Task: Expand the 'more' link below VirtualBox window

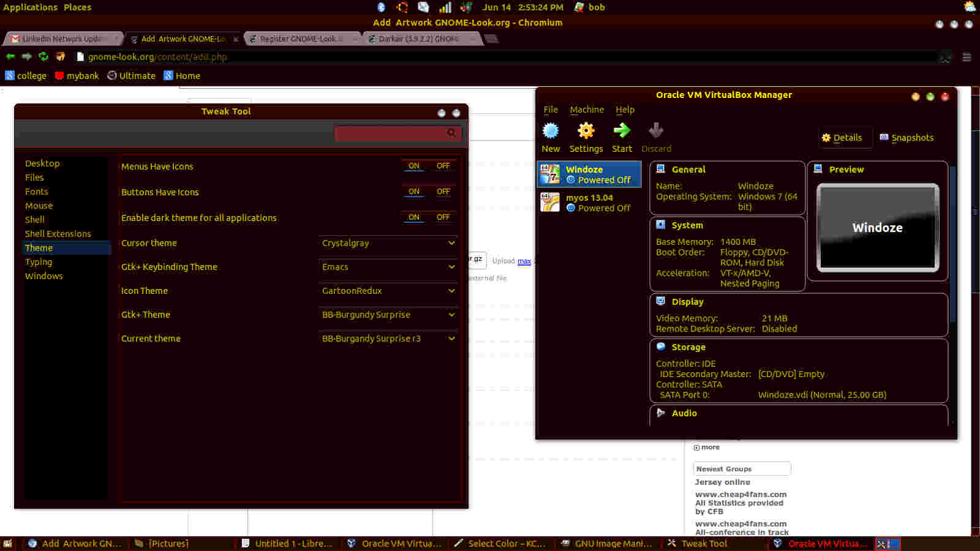Action: 707,448
